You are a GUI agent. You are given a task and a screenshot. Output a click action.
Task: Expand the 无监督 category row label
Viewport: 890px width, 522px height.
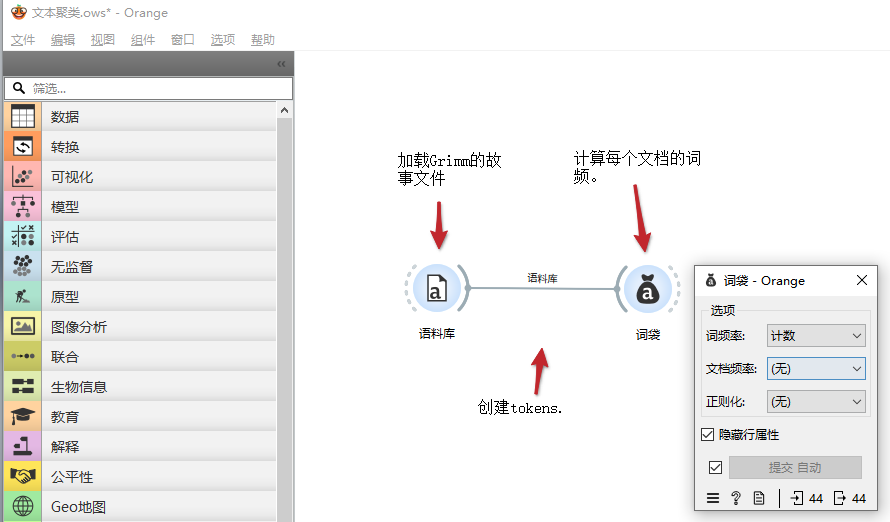click(72, 267)
